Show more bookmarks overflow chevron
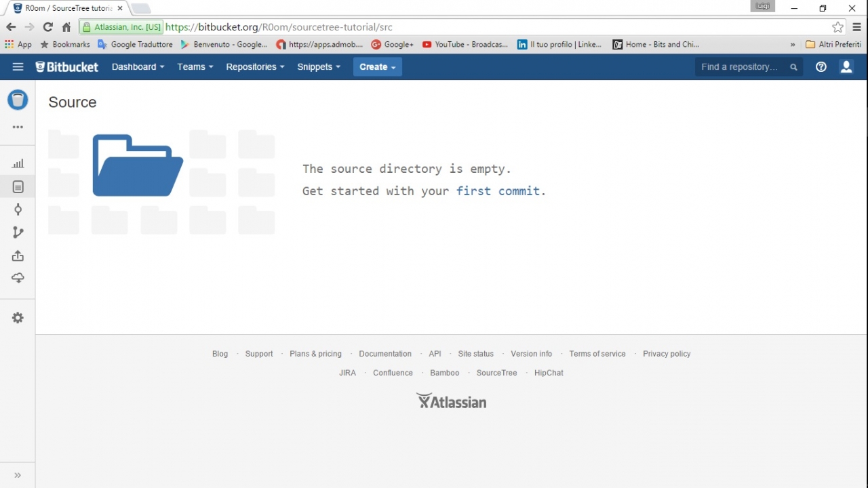The width and height of the screenshot is (868, 488). (793, 44)
